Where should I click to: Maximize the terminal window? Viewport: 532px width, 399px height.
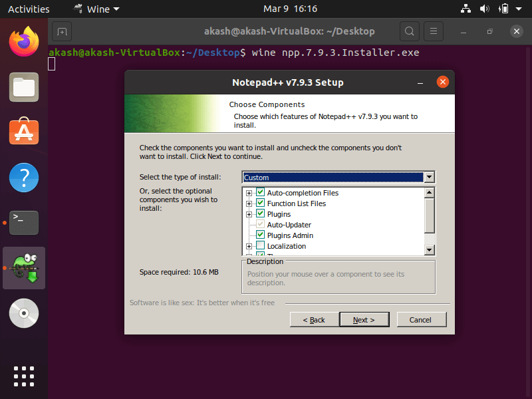point(489,31)
